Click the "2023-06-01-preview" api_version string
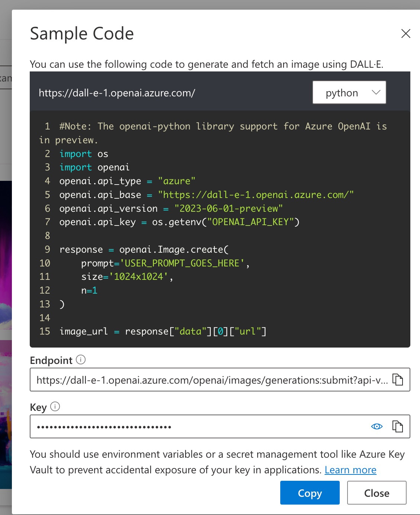This screenshot has width=420, height=515. point(229,208)
